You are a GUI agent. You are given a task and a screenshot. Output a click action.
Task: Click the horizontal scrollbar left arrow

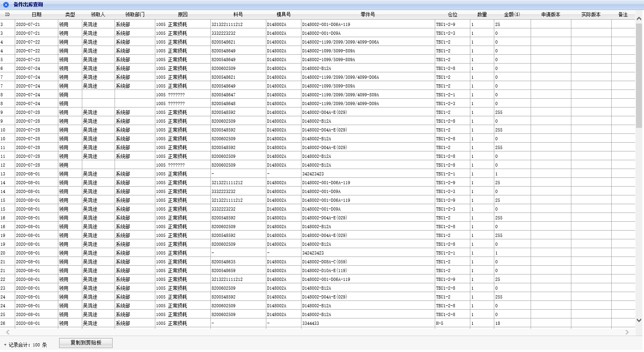coord(8,332)
